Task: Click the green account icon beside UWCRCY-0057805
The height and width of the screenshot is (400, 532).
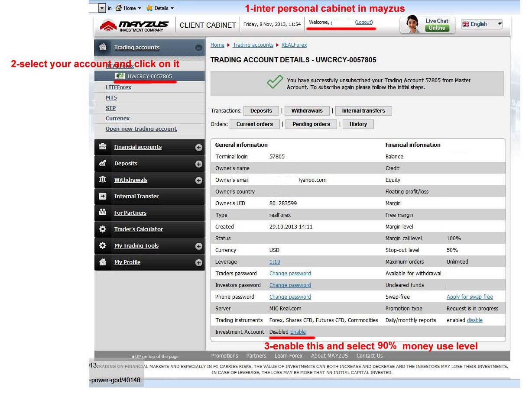Action: [120, 76]
